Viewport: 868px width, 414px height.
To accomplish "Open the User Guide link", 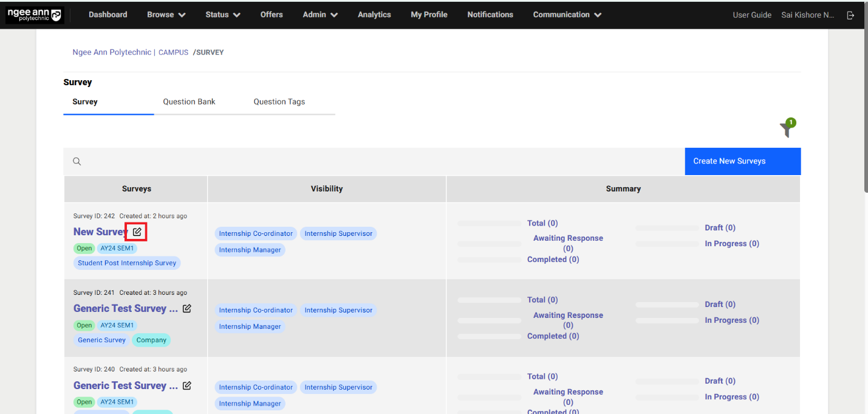I will pos(752,15).
